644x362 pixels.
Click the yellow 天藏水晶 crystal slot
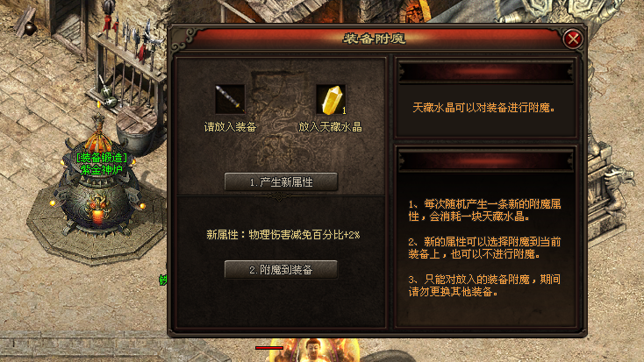click(x=331, y=99)
